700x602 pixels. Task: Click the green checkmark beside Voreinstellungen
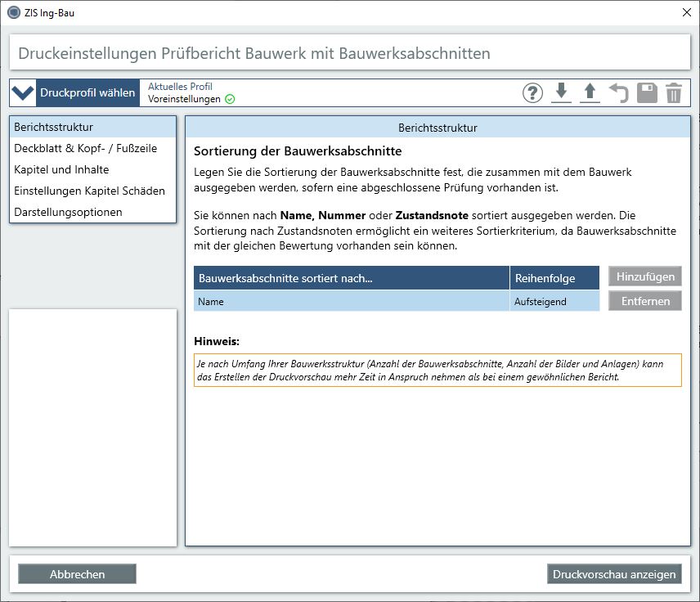coord(230,99)
